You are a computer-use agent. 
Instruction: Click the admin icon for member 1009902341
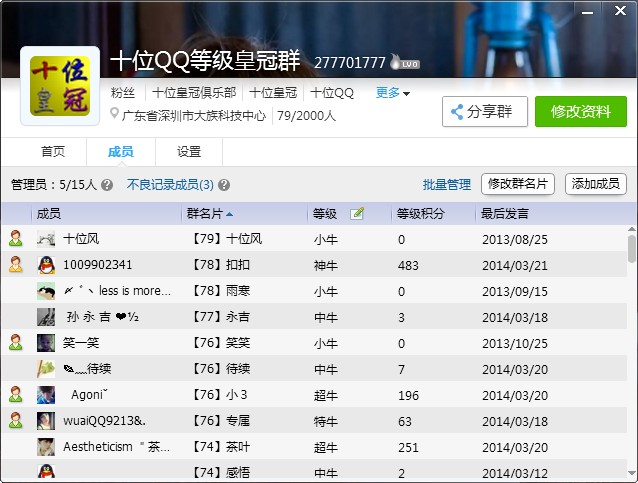click(16, 264)
